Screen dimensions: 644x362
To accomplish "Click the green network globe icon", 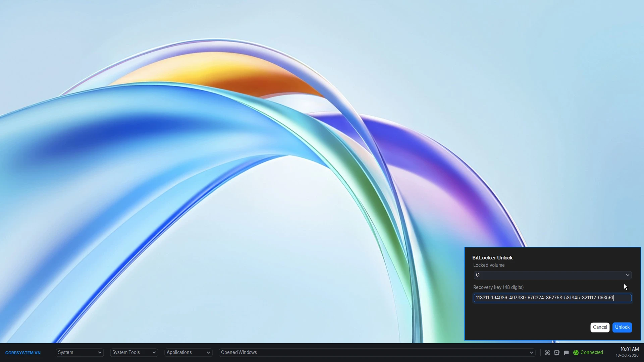I will click(x=576, y=353).
